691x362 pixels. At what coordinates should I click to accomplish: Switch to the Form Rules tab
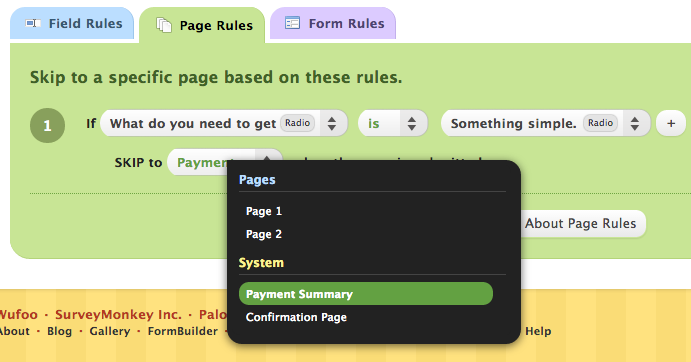[333, 23]
